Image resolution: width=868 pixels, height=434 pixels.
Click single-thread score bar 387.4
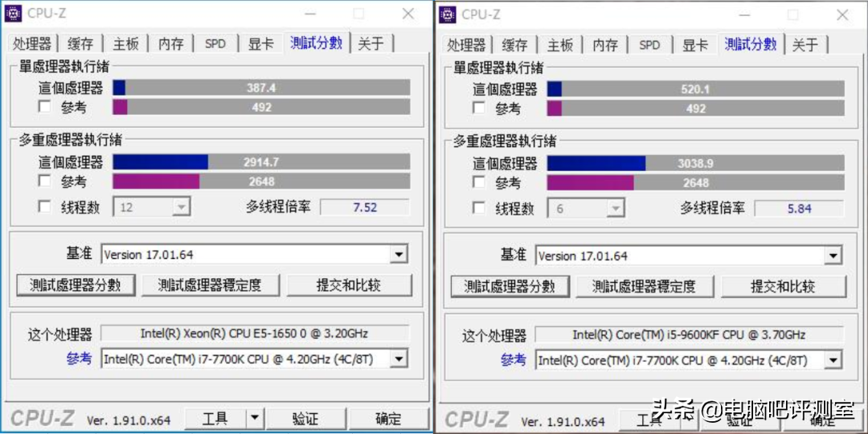pos(261,88)
